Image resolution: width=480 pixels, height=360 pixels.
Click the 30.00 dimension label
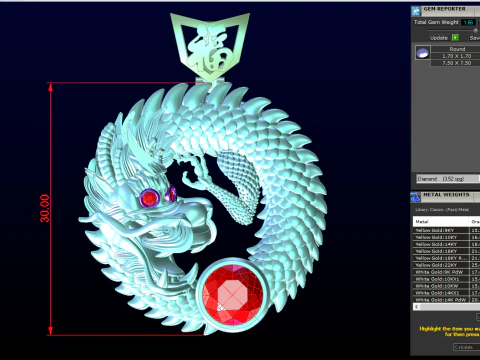click(x=45, y=209)
